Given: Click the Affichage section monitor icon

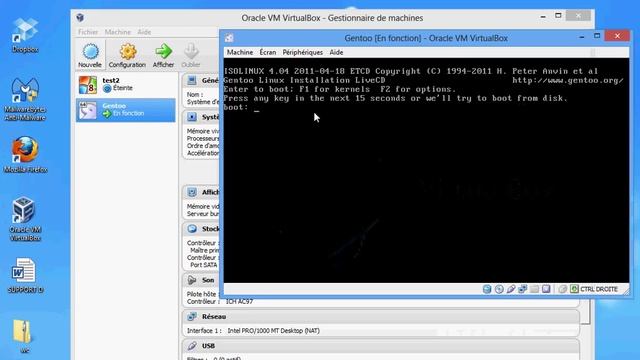Looking at the screenshot, I should [x=191, y=192].
